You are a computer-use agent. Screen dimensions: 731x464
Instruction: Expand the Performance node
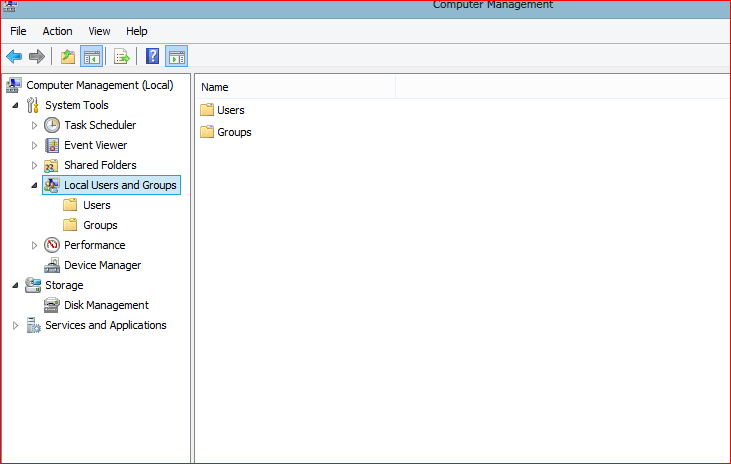[x=34, y=245]
